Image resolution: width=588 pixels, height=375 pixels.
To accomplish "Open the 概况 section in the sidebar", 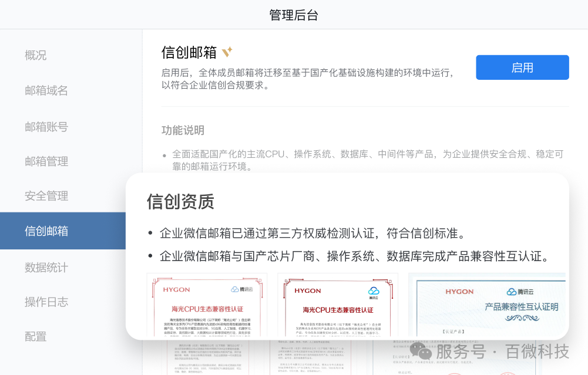I will [37, 55].
